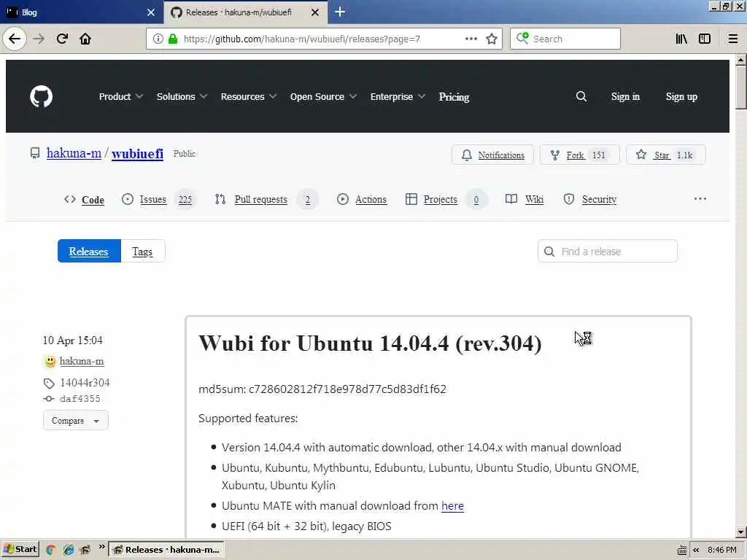Click the third quick launch icon in taskbar
Image resolution: width=747 pixels, height=560 pixels.
[x=85, y=550]
